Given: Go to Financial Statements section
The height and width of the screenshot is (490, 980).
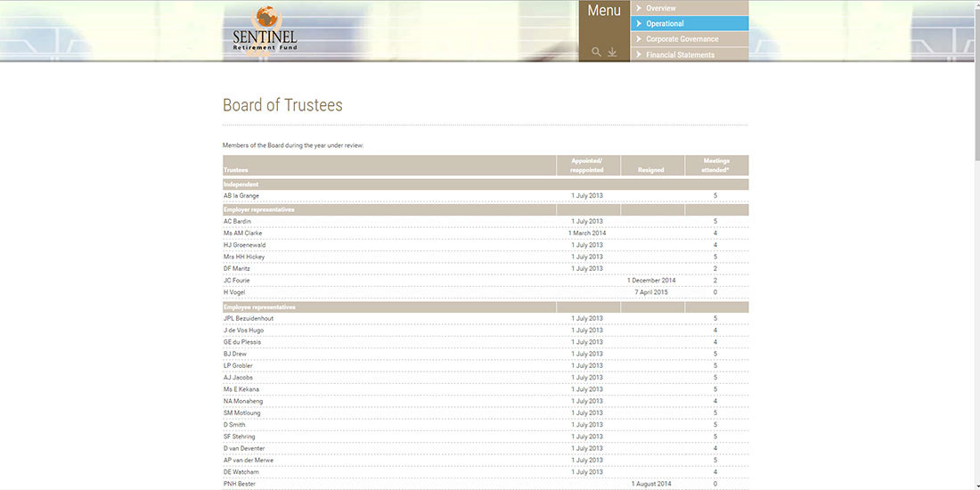Looking at the screenshot, I should pyautogui.click(x=680, y=54).
